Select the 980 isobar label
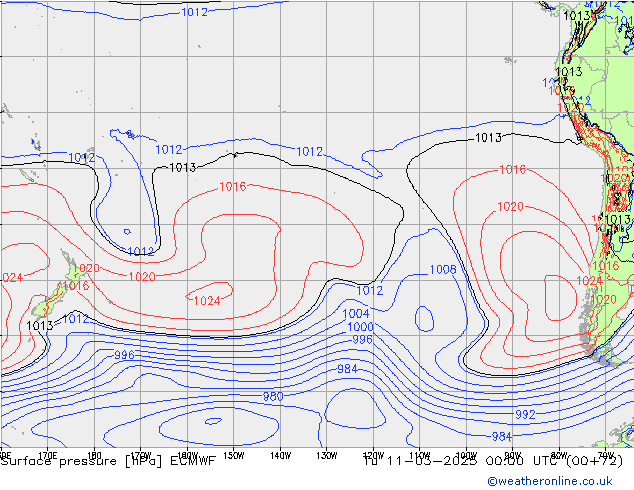This screenshot has height=490, width=634. tap(273, 397)
